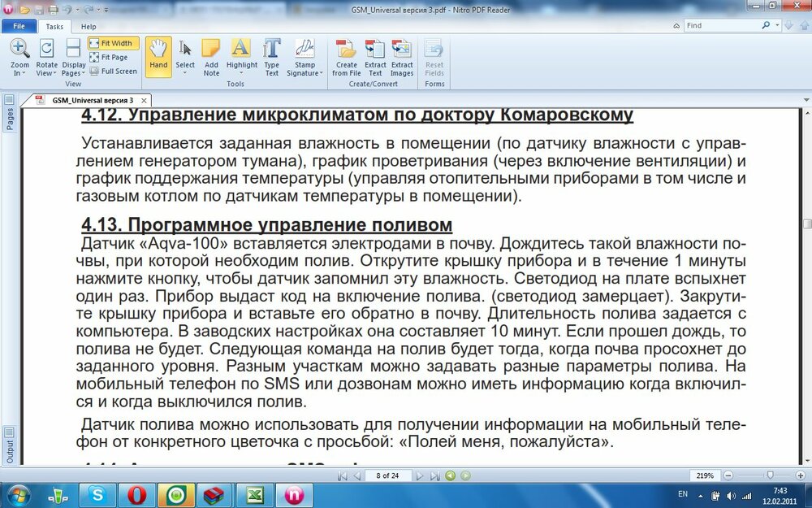
Task: Click the zoom in plus button
Action: [801, 475]
